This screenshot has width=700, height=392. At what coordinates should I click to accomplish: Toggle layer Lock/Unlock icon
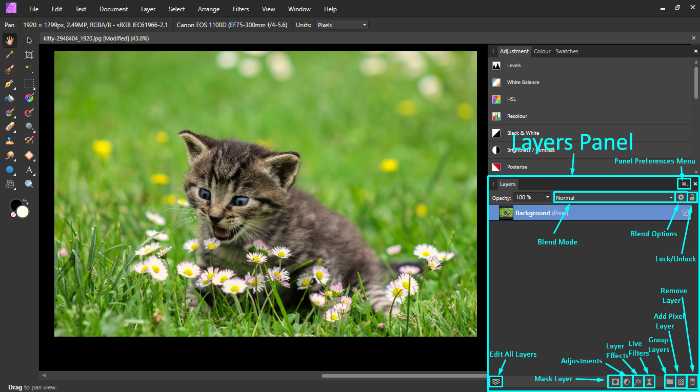tap(692, 197)
